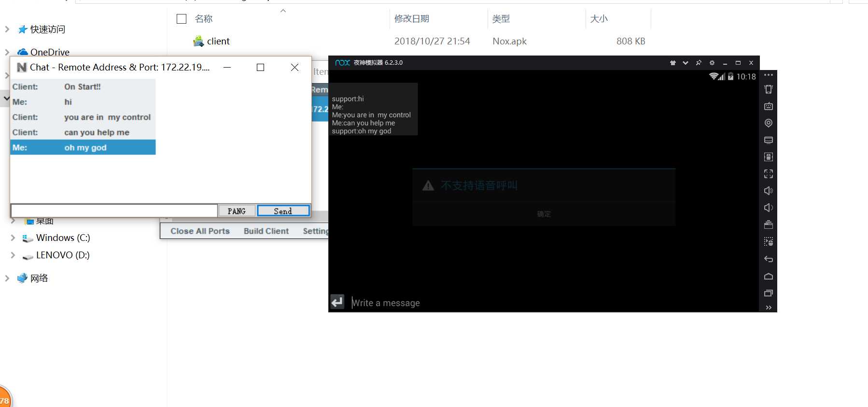
Task: Click the sort direction arrow above 名称
Action: pos(283,11)
